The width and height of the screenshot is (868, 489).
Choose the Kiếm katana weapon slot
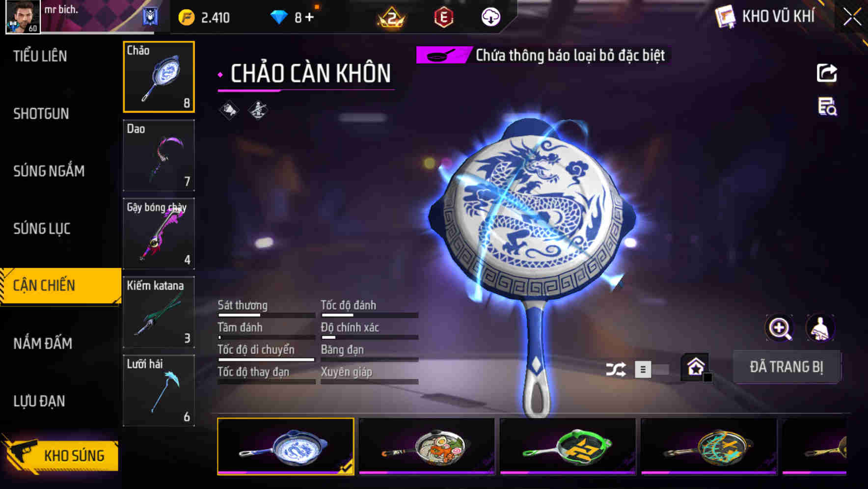[x=159, y=312]
